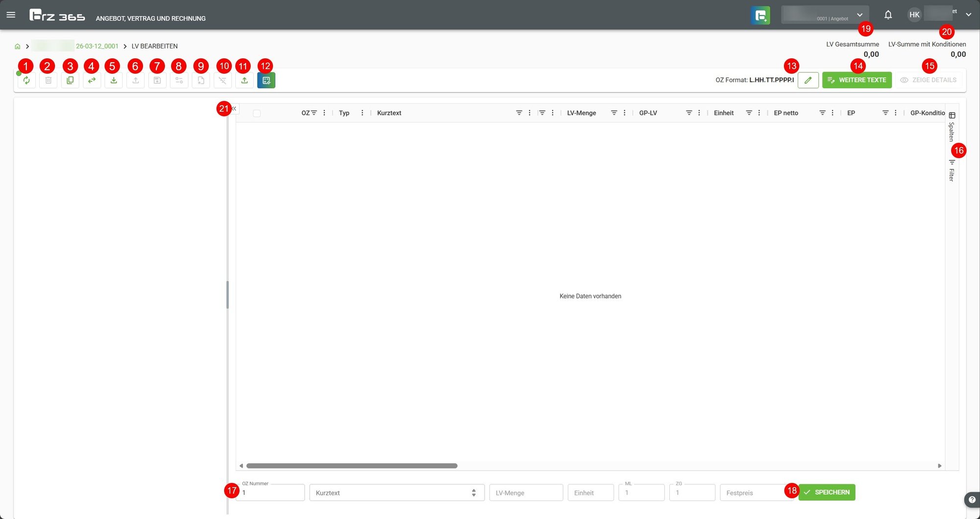Click the copy/duplicate icon in toolbar
This screenshot has height=519, width=980.
point(70,80)
